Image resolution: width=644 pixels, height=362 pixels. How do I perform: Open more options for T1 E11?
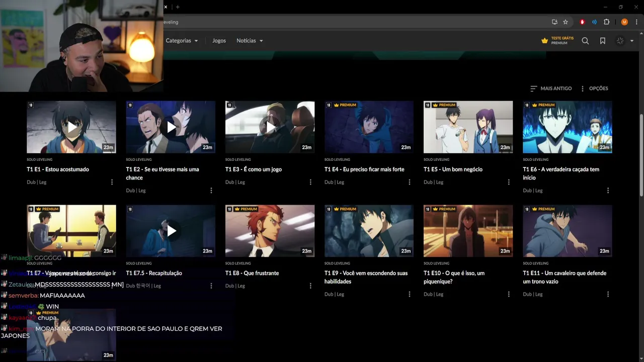tap(608, 294)
